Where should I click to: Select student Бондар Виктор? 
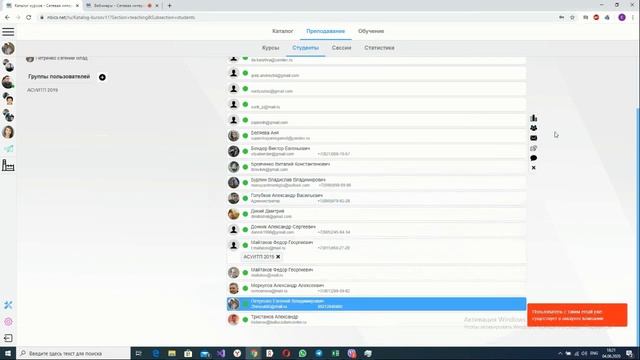pyautogui.click(x=376, y=151)
